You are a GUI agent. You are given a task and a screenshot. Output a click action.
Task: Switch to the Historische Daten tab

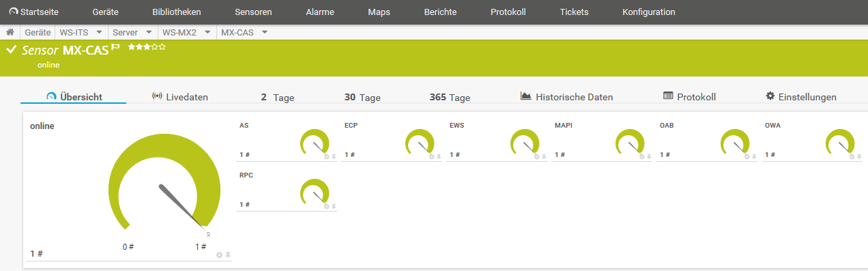[x=566, y=97]
